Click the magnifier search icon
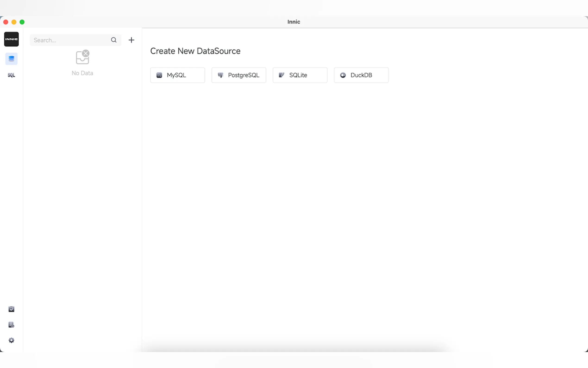 coord(113,40)
